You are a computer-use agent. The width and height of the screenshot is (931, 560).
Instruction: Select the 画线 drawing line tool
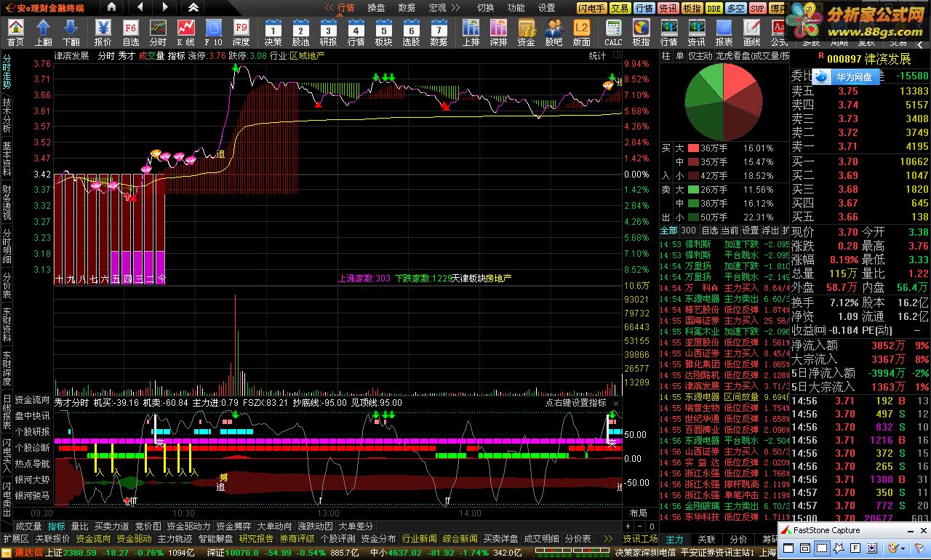(x=751, y=32)
